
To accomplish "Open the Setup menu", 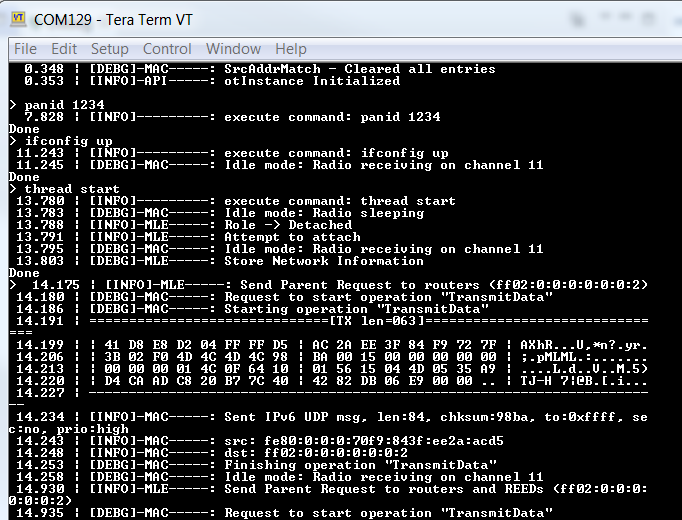I will point(109,49).
